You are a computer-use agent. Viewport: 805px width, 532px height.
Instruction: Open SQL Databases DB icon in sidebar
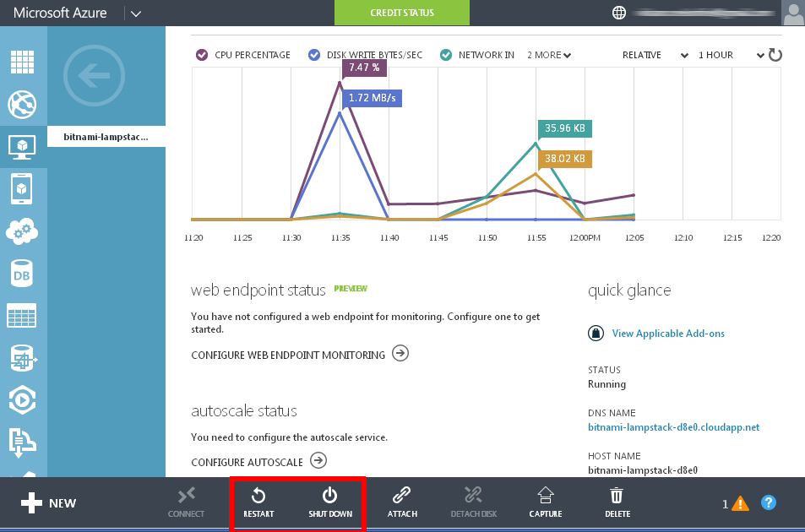[22, 273]
